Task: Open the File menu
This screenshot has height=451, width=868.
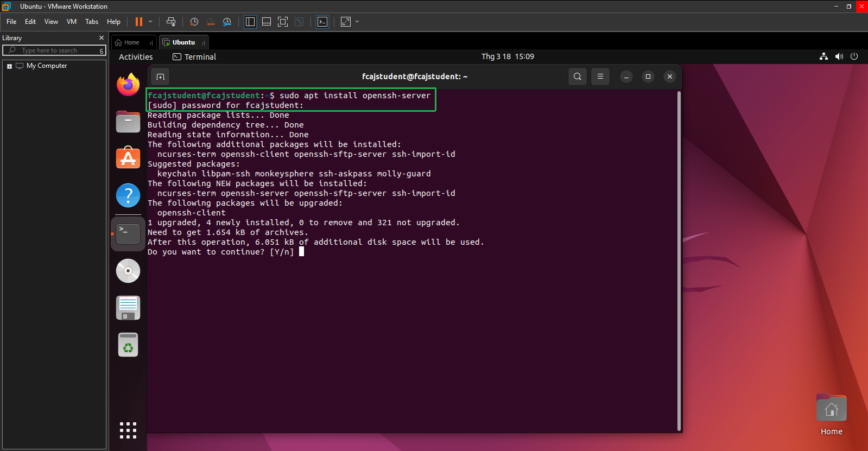Action: point(11,22)
